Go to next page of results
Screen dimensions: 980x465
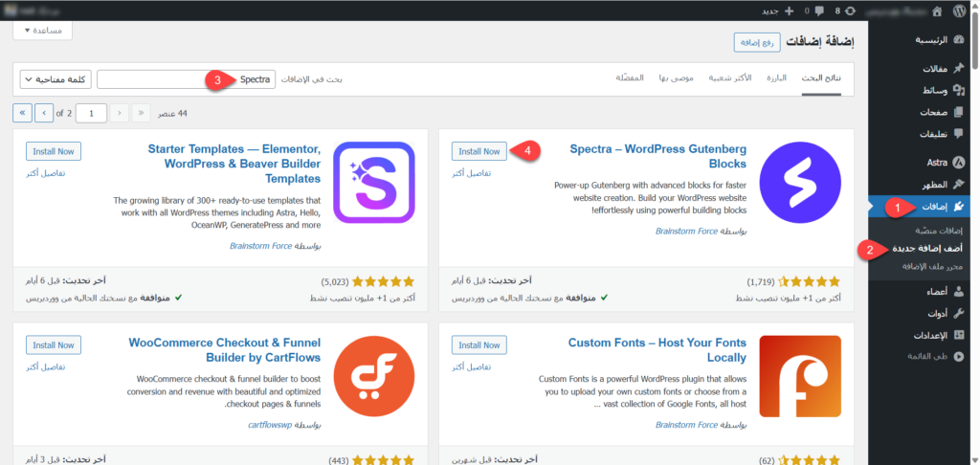44,113
